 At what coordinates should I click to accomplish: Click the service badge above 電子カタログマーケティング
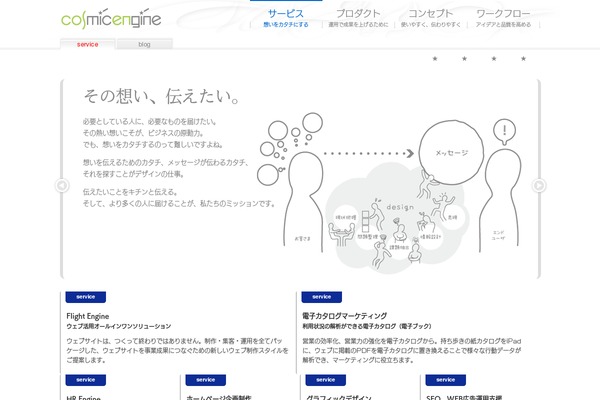321,297
